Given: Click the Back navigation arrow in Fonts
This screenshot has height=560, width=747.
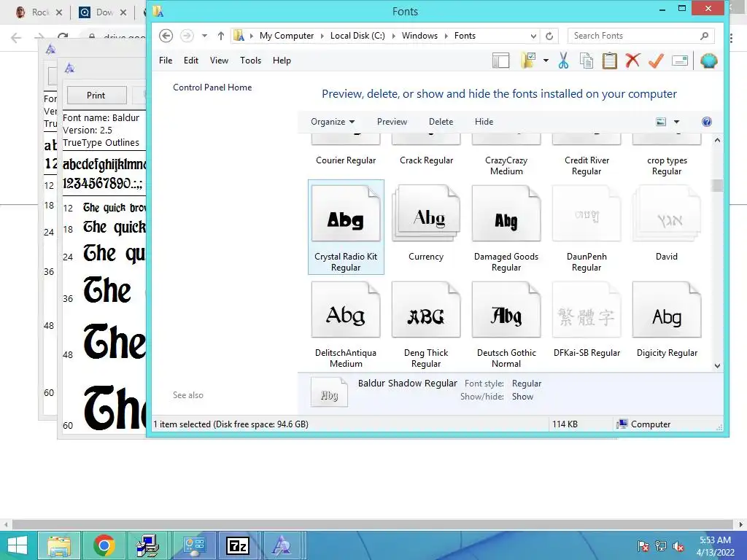Looking at the screenshot, I should (166, 36).
